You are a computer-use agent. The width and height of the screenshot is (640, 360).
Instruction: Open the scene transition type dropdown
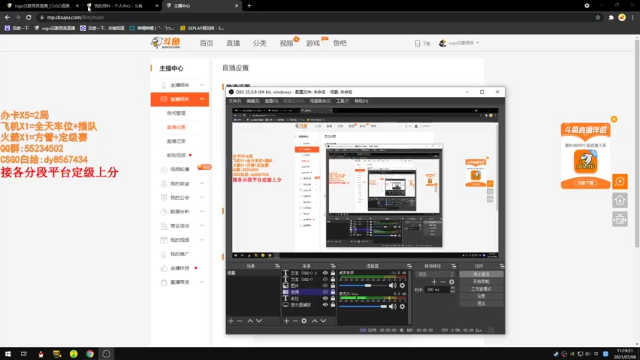435,274
